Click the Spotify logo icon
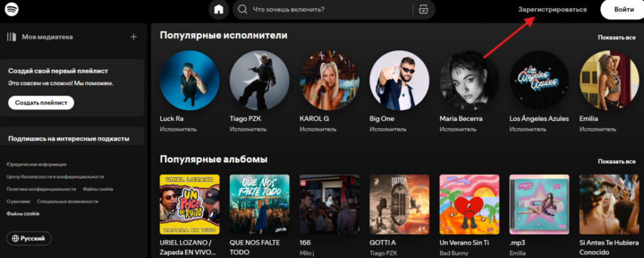 12,9
